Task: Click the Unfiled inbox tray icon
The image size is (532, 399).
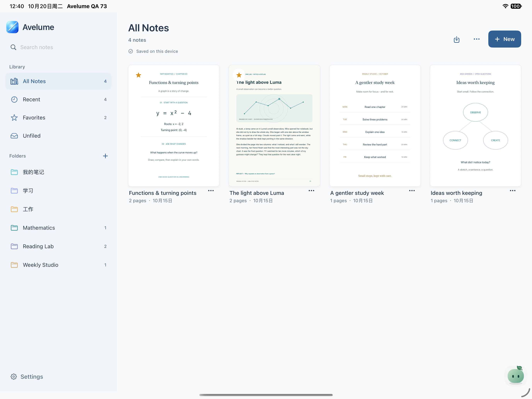Action: 14,136
